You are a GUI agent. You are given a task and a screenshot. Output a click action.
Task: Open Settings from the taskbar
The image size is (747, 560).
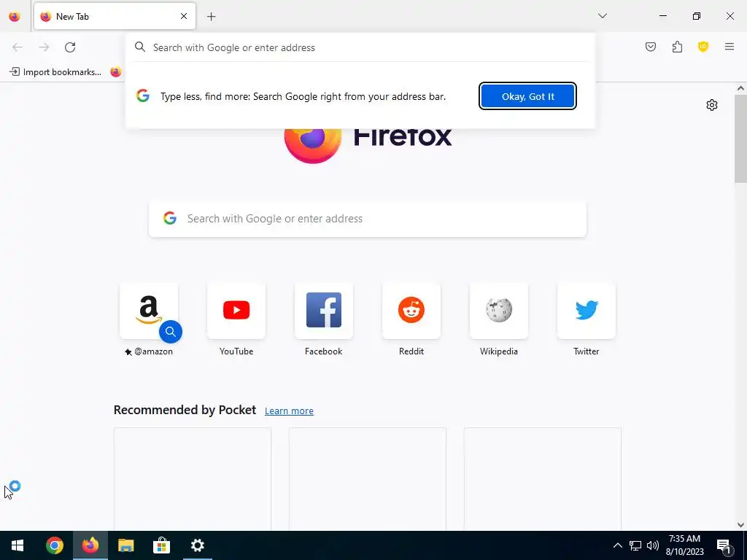[197, 545]
